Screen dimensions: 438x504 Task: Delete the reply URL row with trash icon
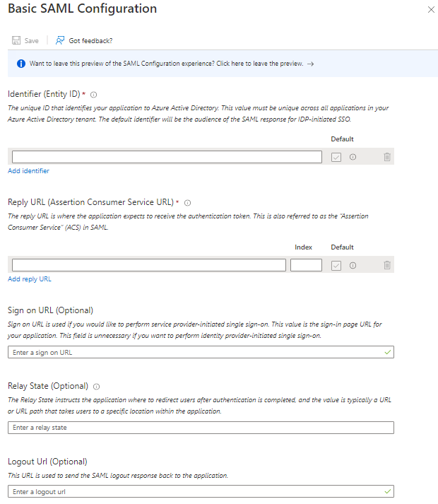386,265
